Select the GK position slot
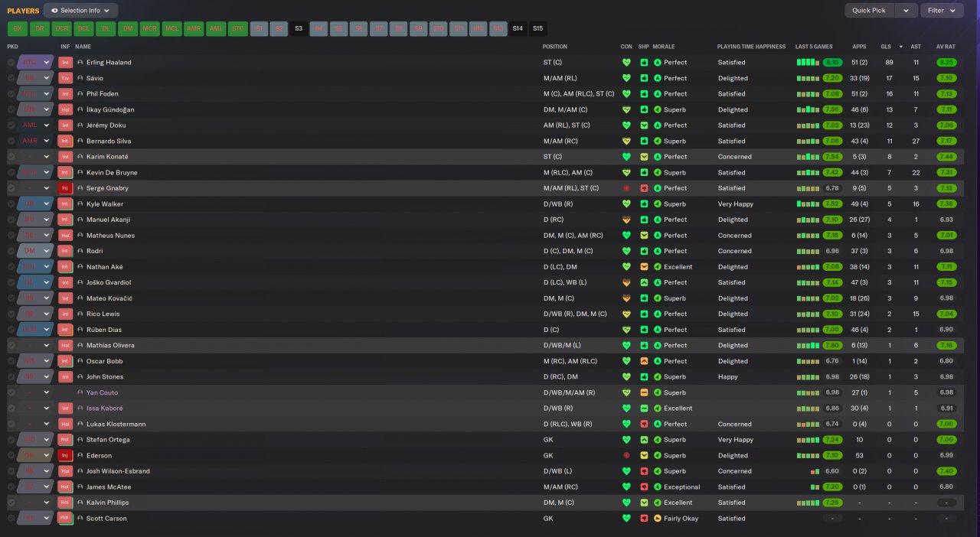 click(17, 29)
